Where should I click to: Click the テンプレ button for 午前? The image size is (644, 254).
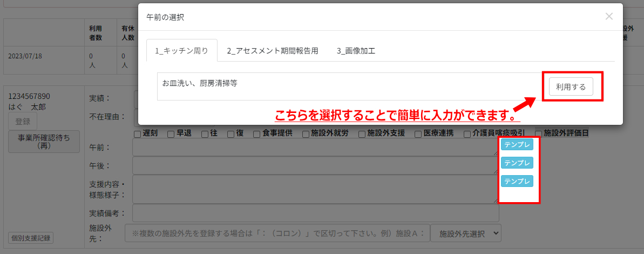517,144
